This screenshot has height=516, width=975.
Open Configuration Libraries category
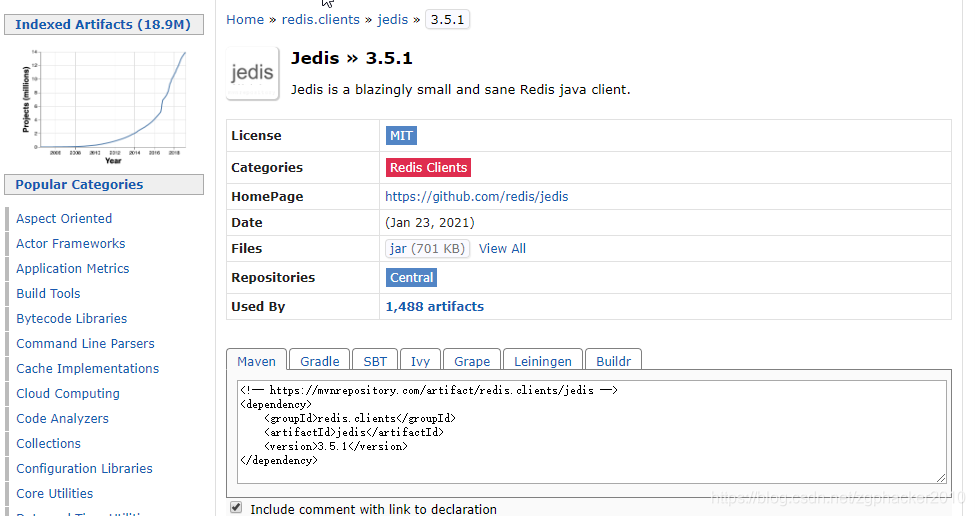click(x=85, y=469)
